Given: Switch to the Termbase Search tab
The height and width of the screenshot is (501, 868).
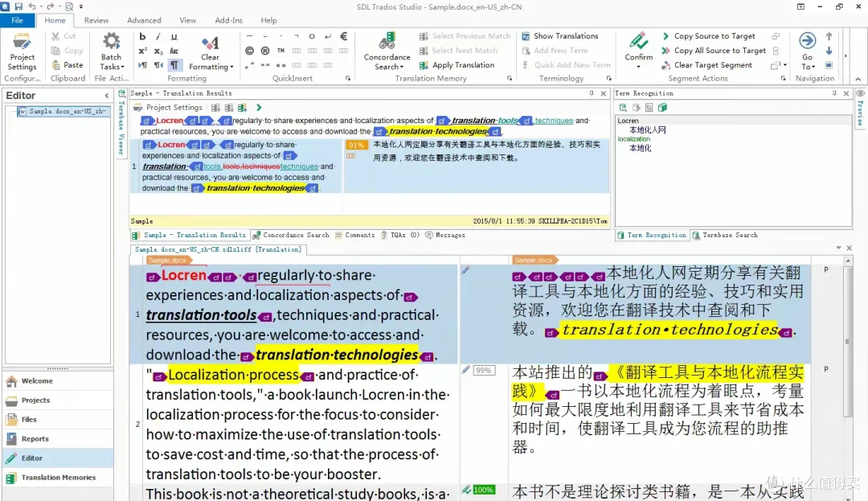Looking at the screenshot, I should coord(725,236).
